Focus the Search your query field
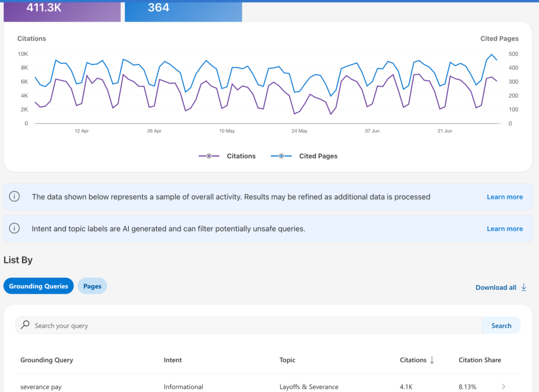The width and height of the screenshot is (539, 392). (x=249, y=325)
